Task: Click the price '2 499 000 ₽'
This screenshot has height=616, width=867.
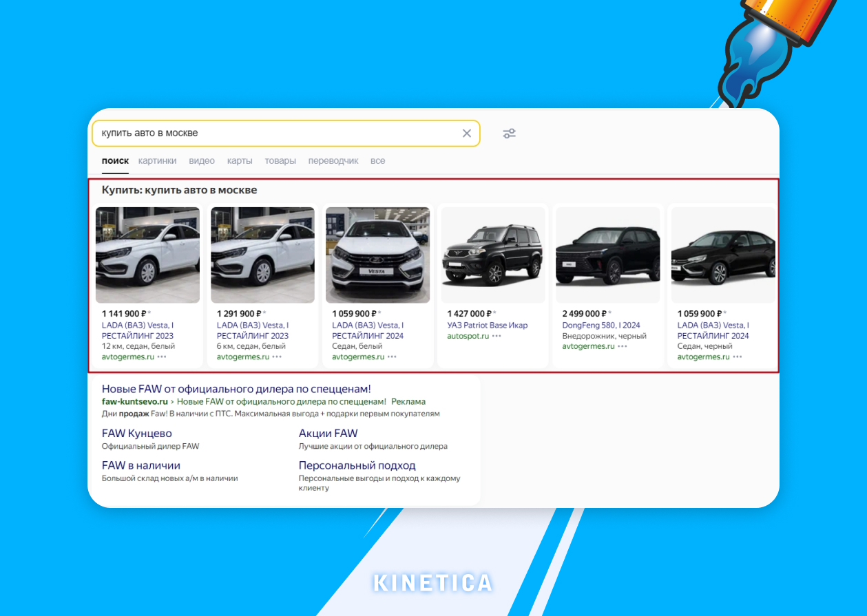Action: tap(585, 314)
